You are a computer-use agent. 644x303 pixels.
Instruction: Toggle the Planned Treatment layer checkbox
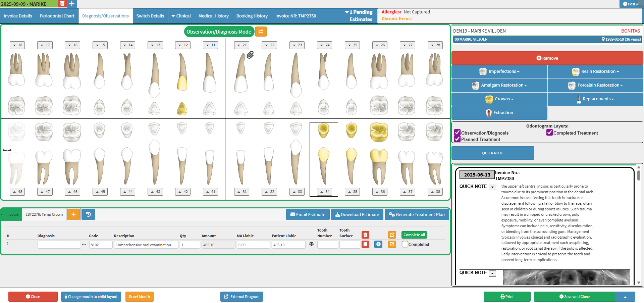point(457,139)
